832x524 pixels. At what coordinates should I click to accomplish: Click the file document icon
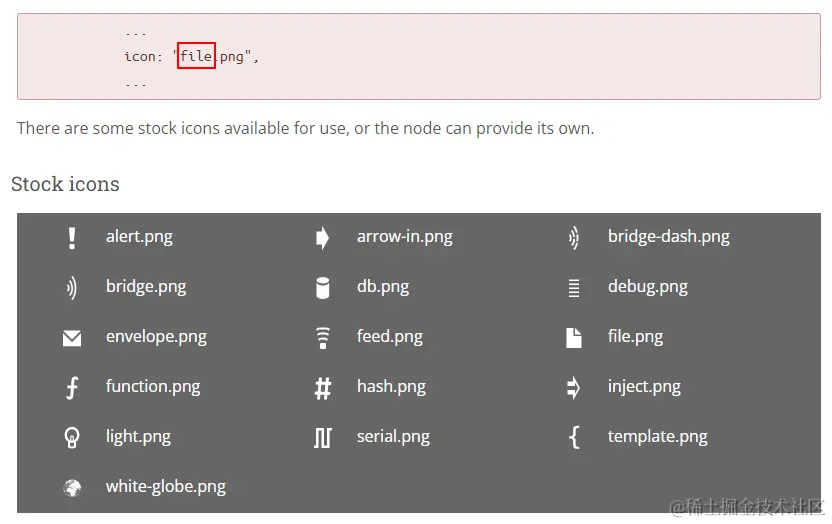coord(574,338)
